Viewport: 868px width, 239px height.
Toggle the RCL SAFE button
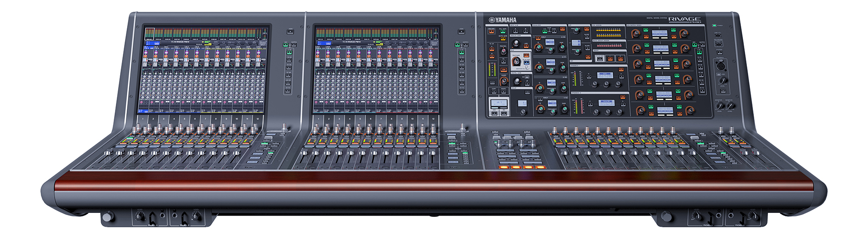(x=503, y=31)
